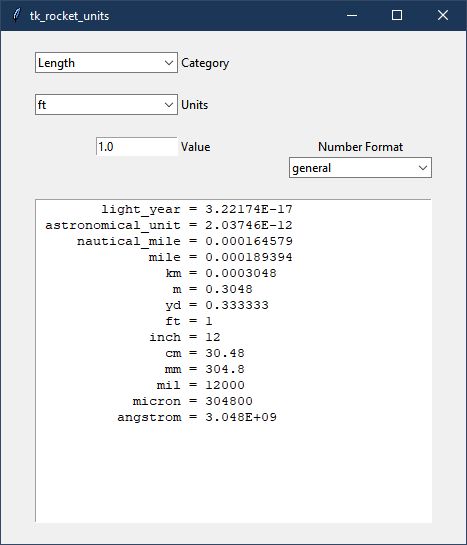The height and width of the screenshot is (545, 467).
Task: Click the nautical_mile = 0.000164579 row
Action: click(185, 241)
